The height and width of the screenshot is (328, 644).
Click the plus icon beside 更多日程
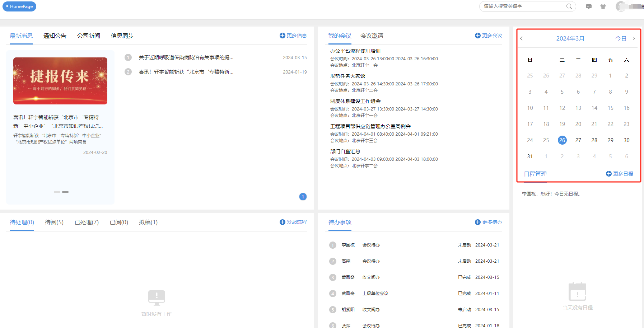(608, 174)
